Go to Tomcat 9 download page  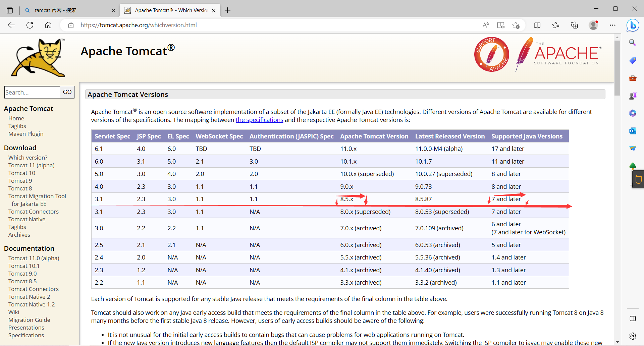(x=20, y=181)
